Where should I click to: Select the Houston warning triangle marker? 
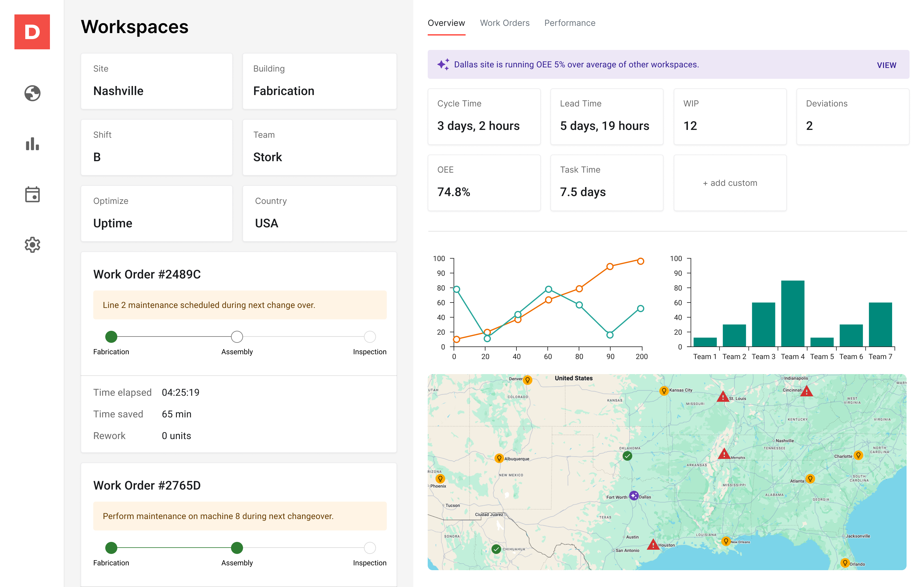pyautogui.click(x=653, y=544)
